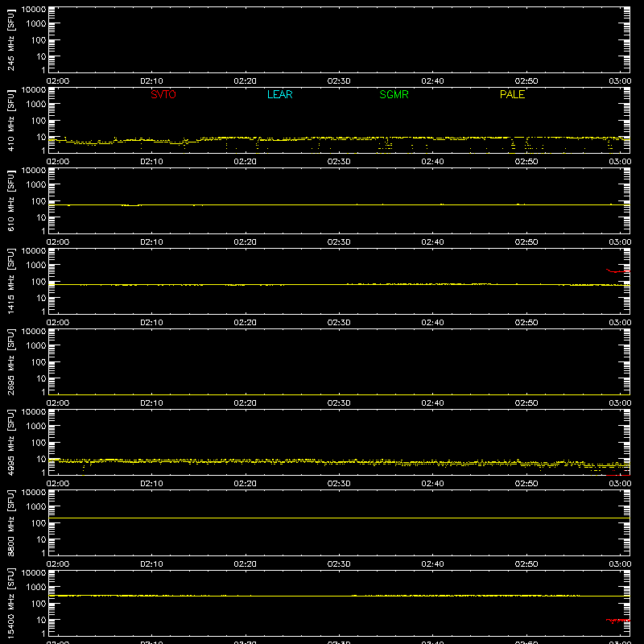Image resolution: width=644 pixels, height=644 pixels.
Task: Click the 10 tick label of 15400 MHz panel
Action: (x=42, y=620)
